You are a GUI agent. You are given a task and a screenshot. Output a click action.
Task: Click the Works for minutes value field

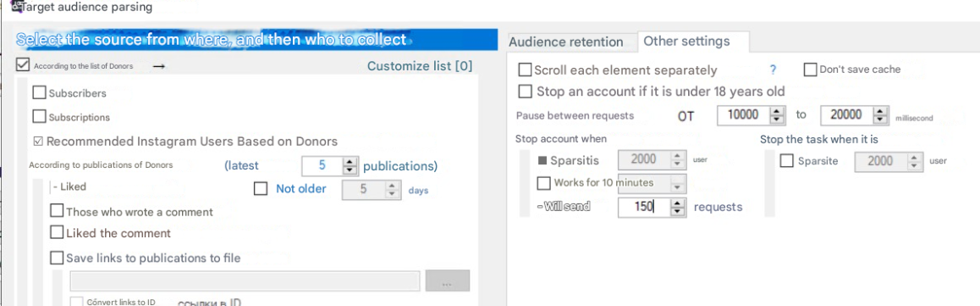point(644,183)
